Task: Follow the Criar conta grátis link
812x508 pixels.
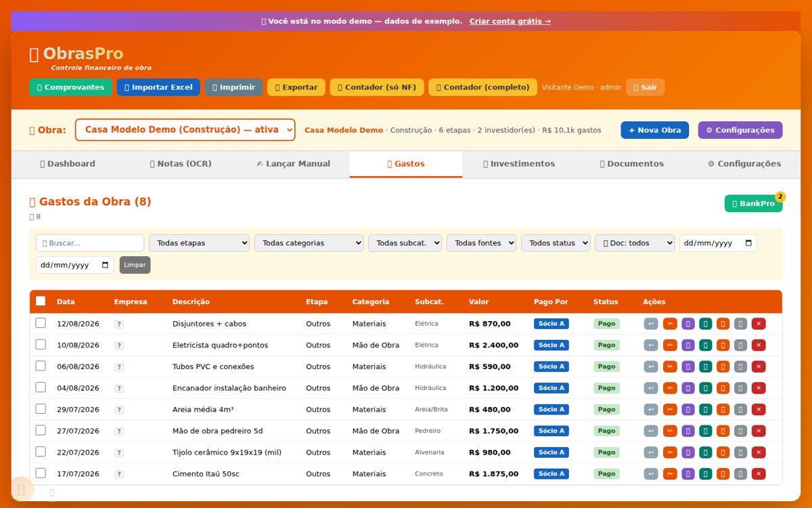Action: 510,21
